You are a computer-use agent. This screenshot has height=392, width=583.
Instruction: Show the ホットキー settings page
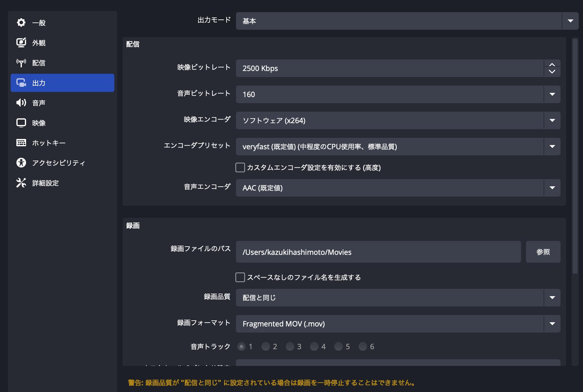[62, 143]
